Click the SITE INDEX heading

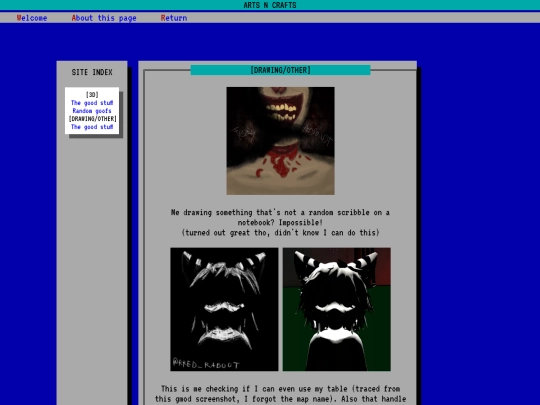(92, 72)
